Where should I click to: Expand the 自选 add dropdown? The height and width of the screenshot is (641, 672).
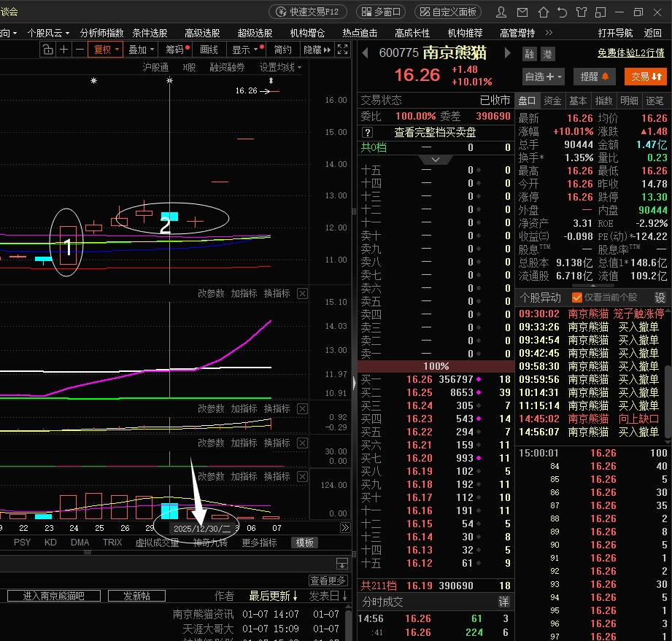point(544,77)
